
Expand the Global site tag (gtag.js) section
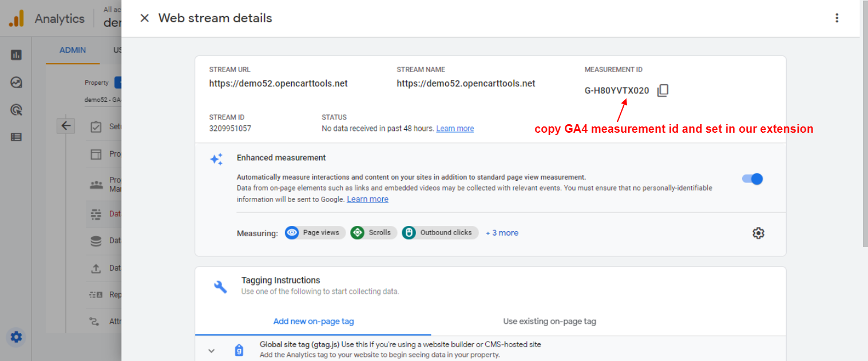tap(212, 351)
